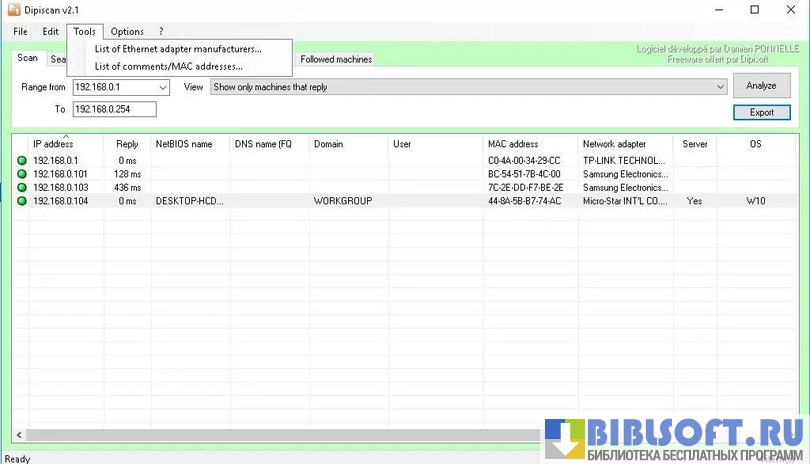Click green status icon for 192.168.0.103
The width and height of the screenshot is (810, 464).
click(22, 187)
